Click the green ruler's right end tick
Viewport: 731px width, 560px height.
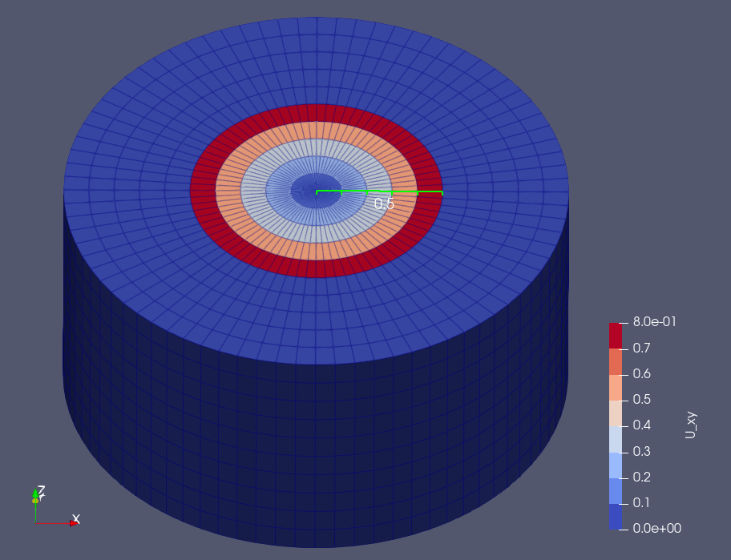click(x=442, y=192)
